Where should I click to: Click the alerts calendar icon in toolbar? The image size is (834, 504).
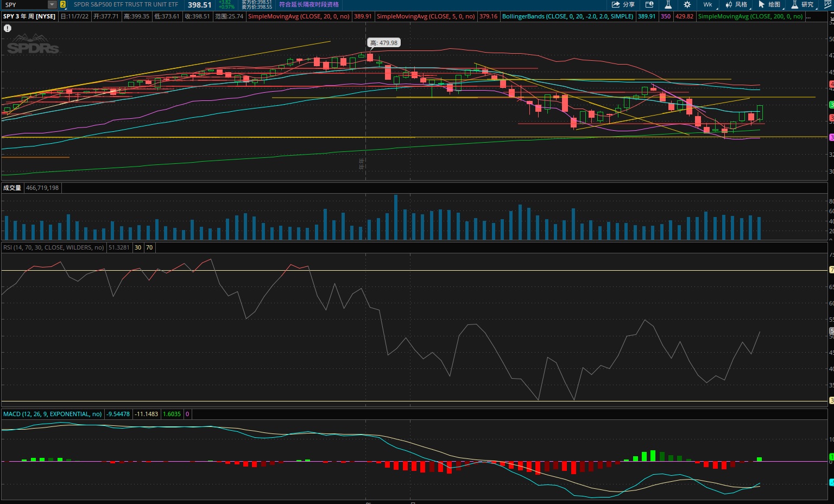point(649,4)
